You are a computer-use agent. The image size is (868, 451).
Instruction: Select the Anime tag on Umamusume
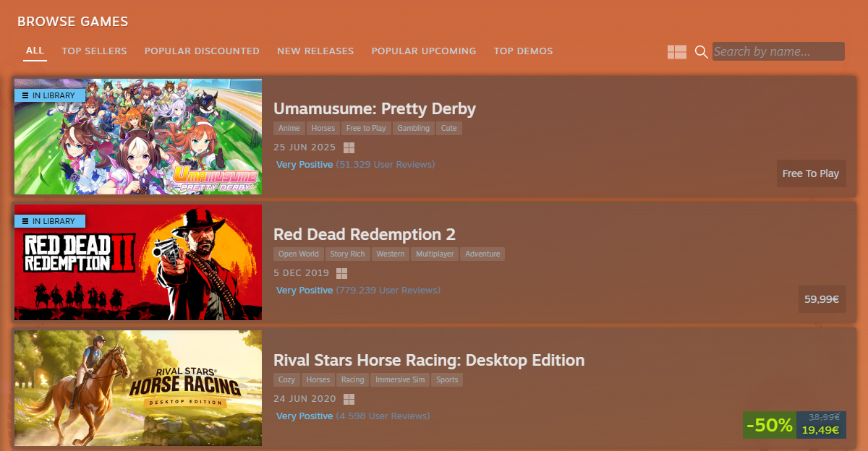pos(289,128)
